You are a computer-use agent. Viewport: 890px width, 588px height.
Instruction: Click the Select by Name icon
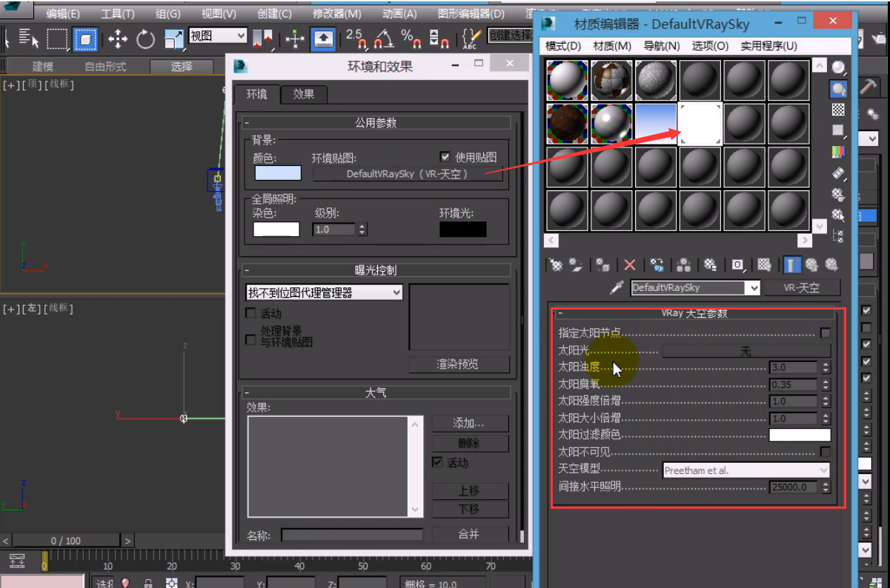(29, 39)
